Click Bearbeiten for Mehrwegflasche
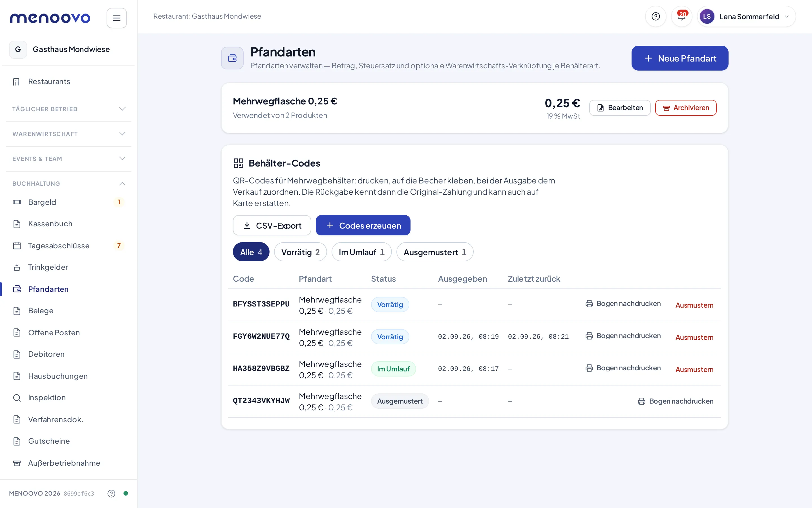 [x=620, y=108]
